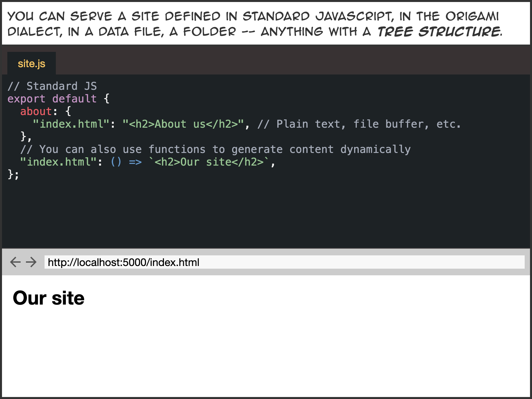
Task: Click the export keyword in the code
Action: [x=26, y=98]
